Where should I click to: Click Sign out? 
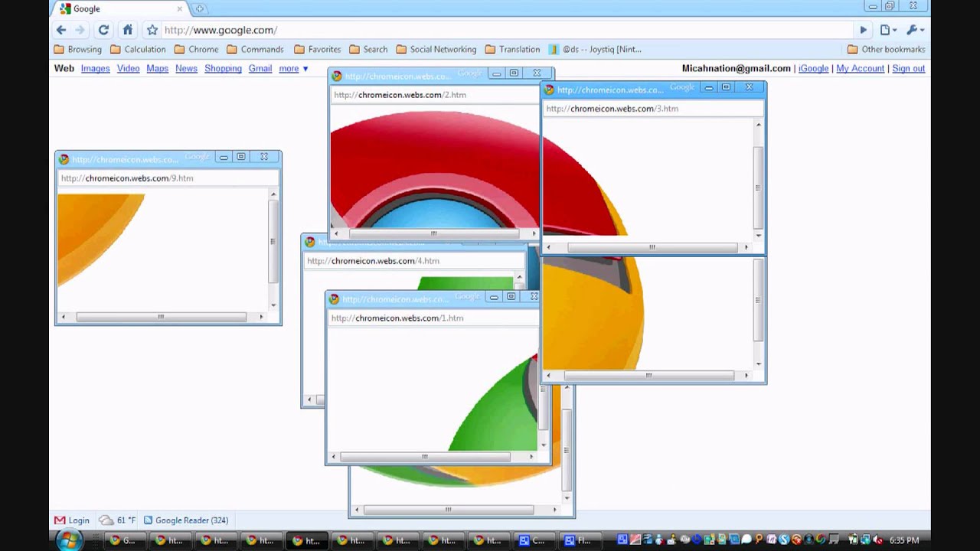908,68
